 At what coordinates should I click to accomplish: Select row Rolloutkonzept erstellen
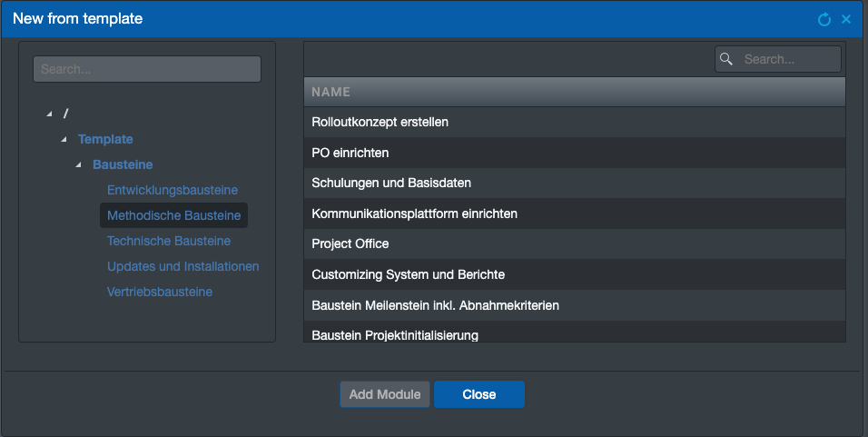[x=574, y=122]
